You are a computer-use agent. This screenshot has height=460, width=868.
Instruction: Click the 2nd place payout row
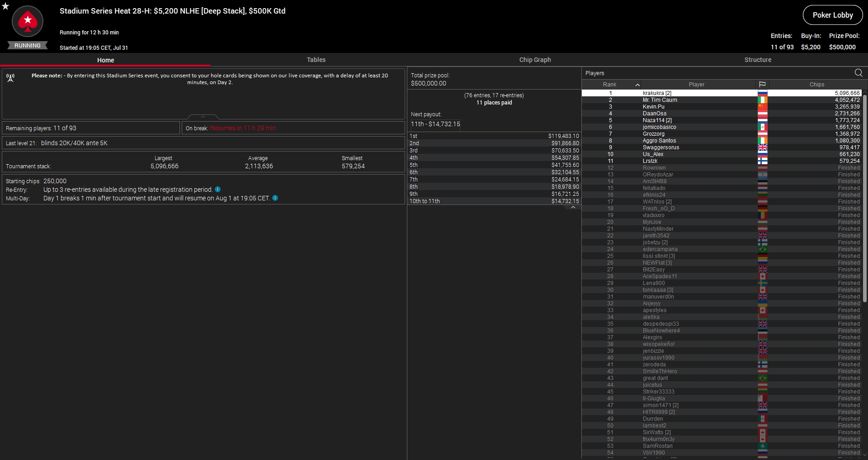click(x=494, y=143)
